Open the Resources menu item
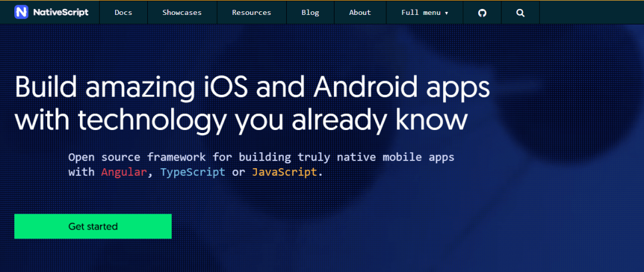 pos(252,13)
